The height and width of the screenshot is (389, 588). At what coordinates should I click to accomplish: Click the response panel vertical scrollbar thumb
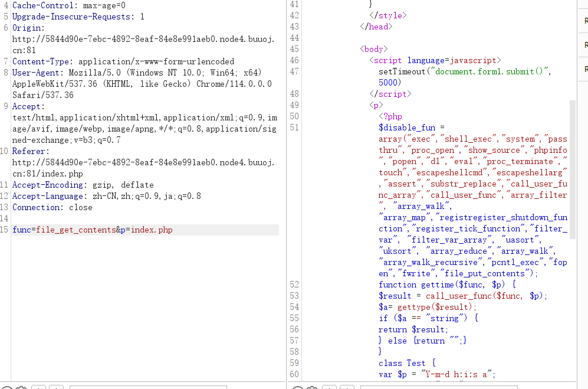click(x=572, y=169)
